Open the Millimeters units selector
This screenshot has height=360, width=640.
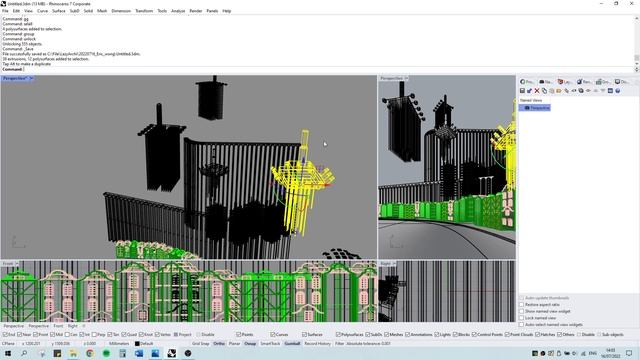119,344
